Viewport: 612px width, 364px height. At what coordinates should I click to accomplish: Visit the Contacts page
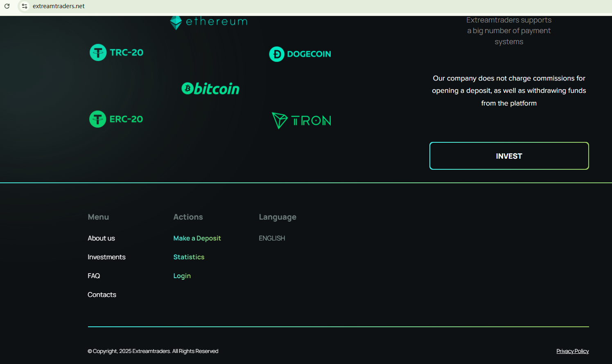coord(102,294)
